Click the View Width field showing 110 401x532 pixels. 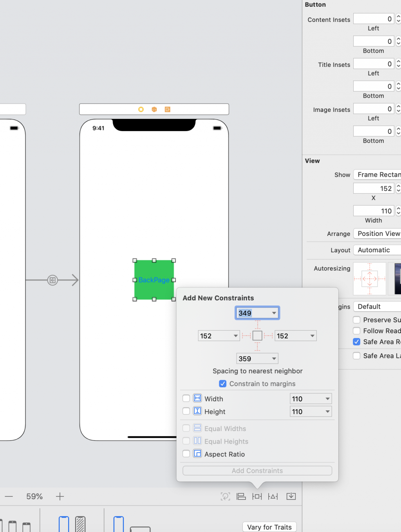coord(374,211)
